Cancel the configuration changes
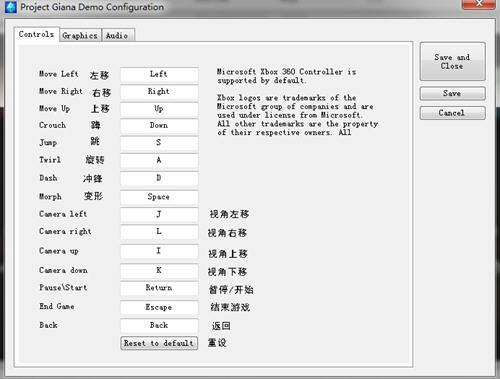Viewport: 500px width, 379px height. pos(452,113)
